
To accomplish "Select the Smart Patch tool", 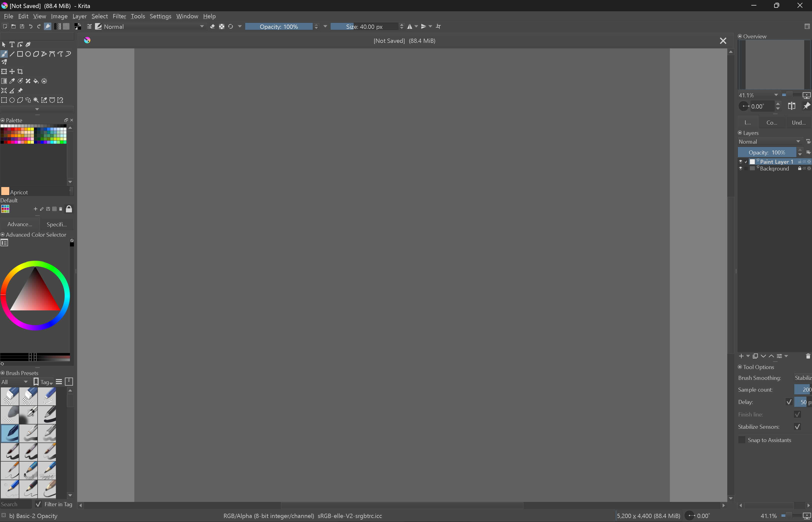I will (28, 81).
